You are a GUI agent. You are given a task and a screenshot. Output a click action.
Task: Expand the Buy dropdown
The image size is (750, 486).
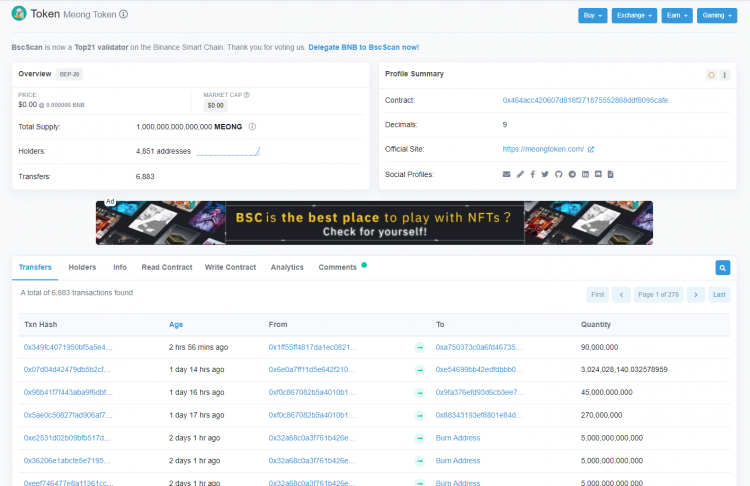593,16
